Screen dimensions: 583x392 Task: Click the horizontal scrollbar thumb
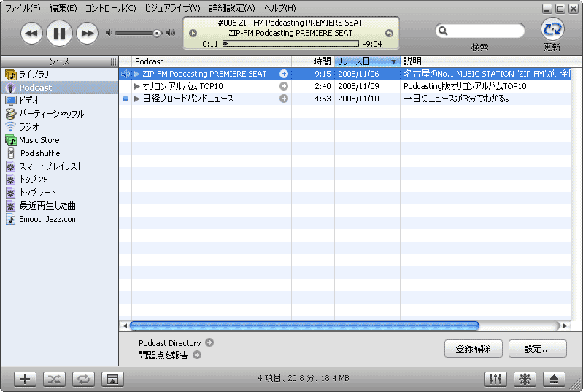tap(304, 326)
